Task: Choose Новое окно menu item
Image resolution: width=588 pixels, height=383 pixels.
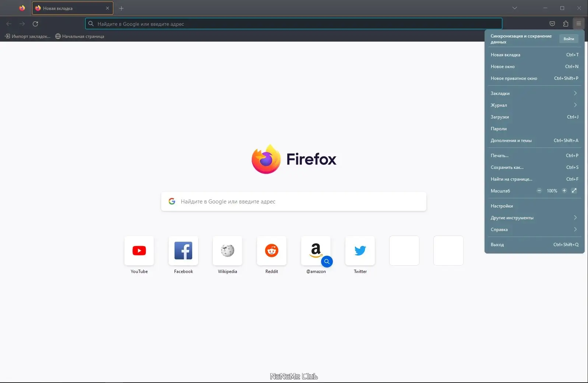Action: tap(535, 67)
